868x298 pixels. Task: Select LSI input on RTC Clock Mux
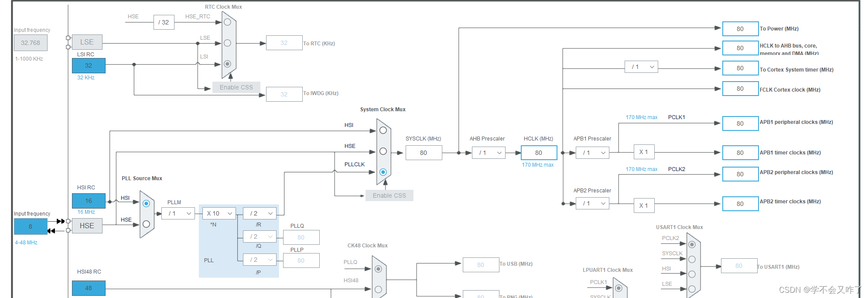(x=227, y=64)
